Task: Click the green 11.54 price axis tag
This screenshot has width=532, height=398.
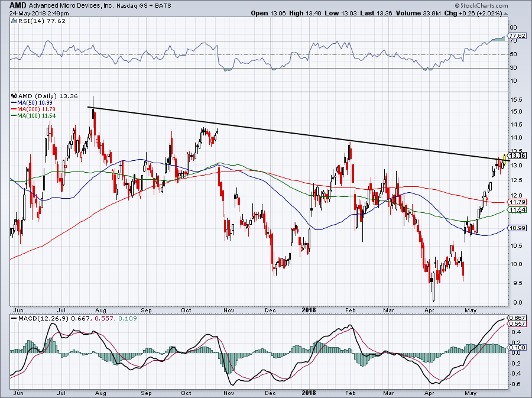Action: (518, 210)
